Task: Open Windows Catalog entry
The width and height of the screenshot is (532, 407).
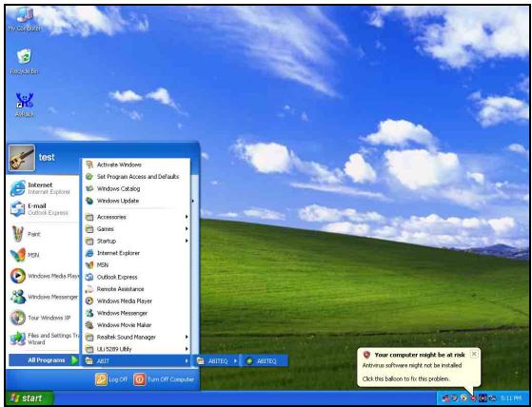Action: tap(136, 188)
